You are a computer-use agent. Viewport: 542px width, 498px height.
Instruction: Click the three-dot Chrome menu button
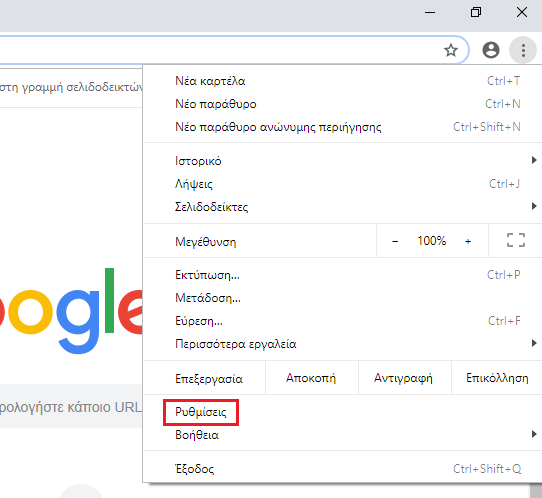tap(523, 50)
